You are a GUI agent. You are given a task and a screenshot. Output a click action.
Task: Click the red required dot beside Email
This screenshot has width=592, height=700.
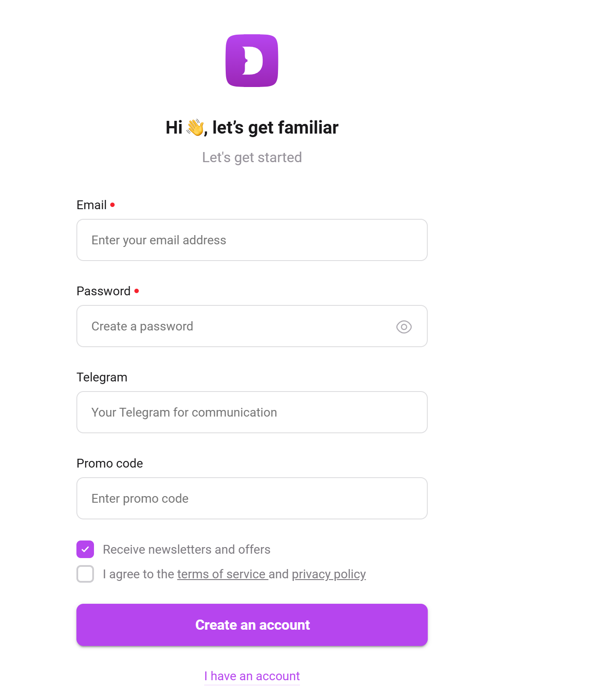point(112,205)
